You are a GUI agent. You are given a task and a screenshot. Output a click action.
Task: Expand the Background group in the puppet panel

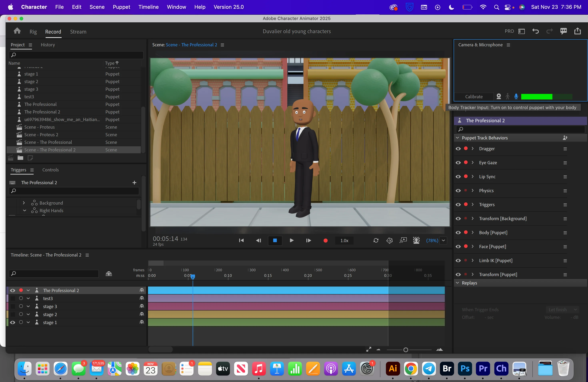[x=24, y=203]
